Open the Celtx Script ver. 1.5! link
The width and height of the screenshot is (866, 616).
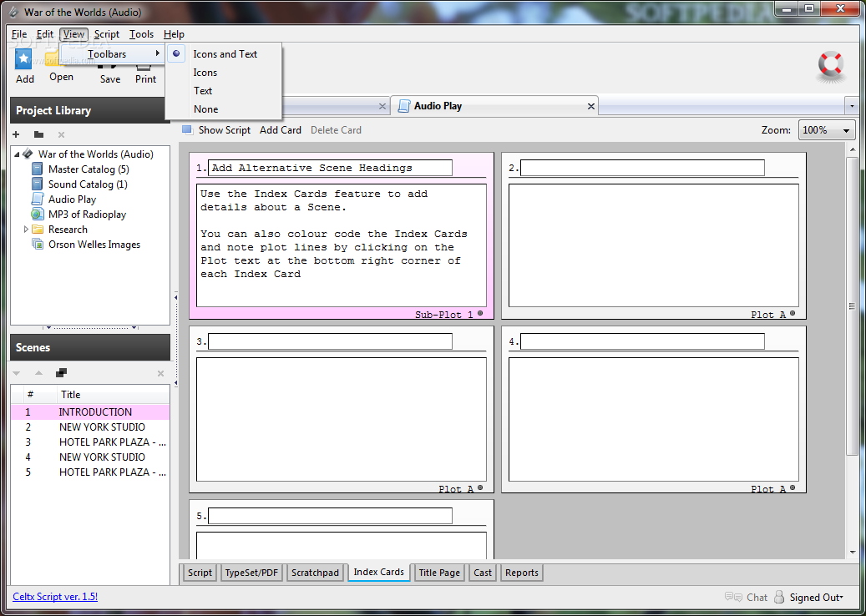click(55, 597)
